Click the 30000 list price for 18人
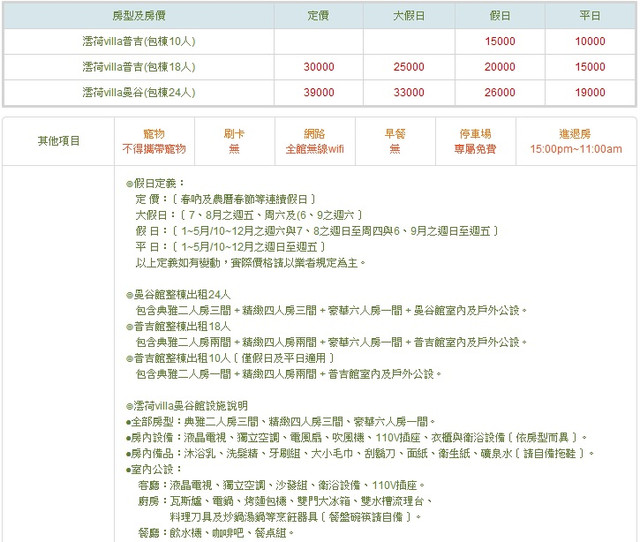Image resolution: width=640 pixels, height=542 pixels. click(319, 67)
